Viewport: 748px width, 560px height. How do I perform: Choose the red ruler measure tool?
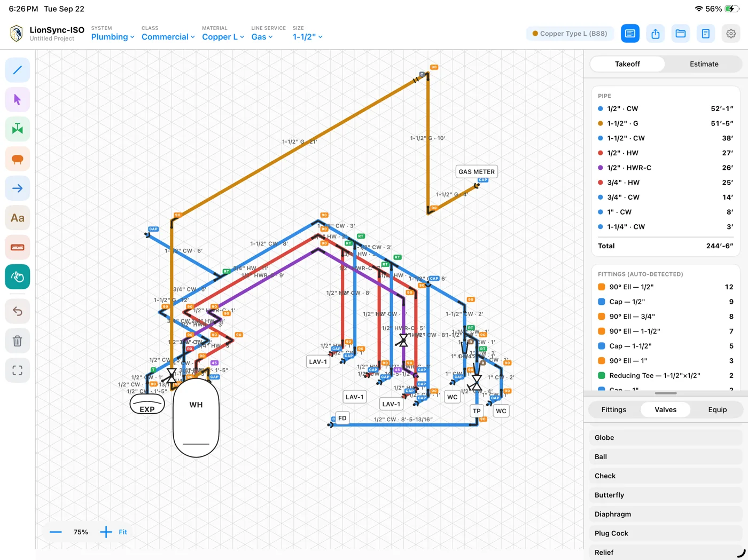tap(17, 247)
